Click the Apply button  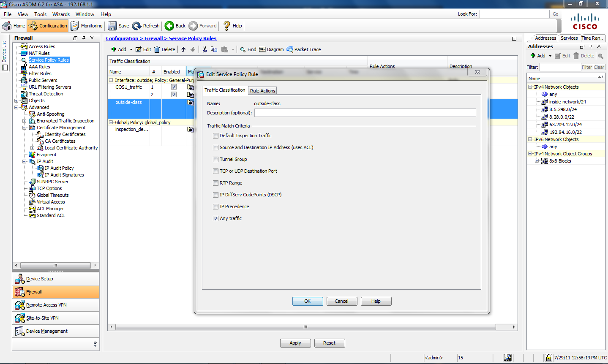pos(295,343)
